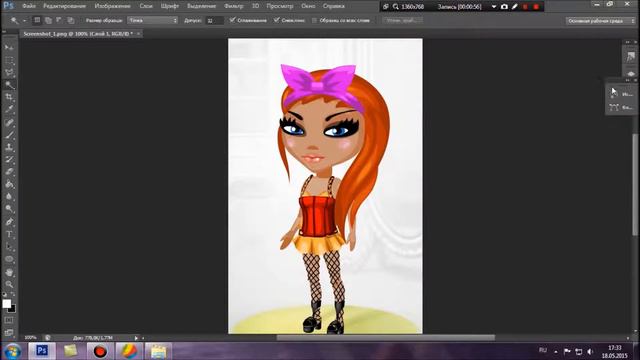
Task: Pause recording with red pause button
Action: point(525,7)
